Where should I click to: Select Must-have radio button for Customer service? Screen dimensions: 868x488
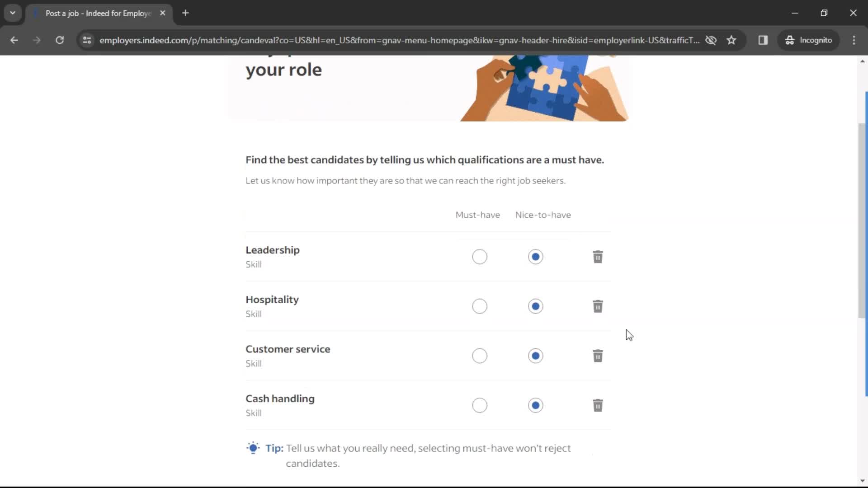coord(480,356)
